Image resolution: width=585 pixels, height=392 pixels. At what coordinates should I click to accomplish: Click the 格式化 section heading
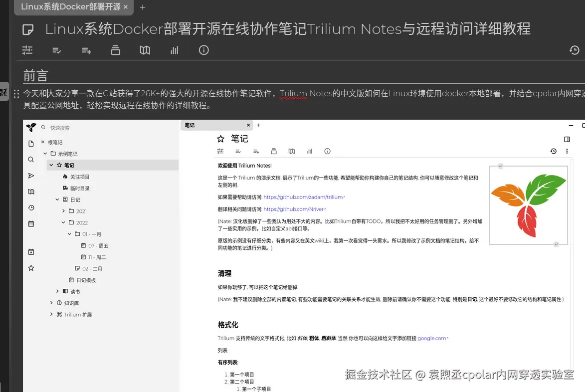pyautogui.click(x=228, y=325)
